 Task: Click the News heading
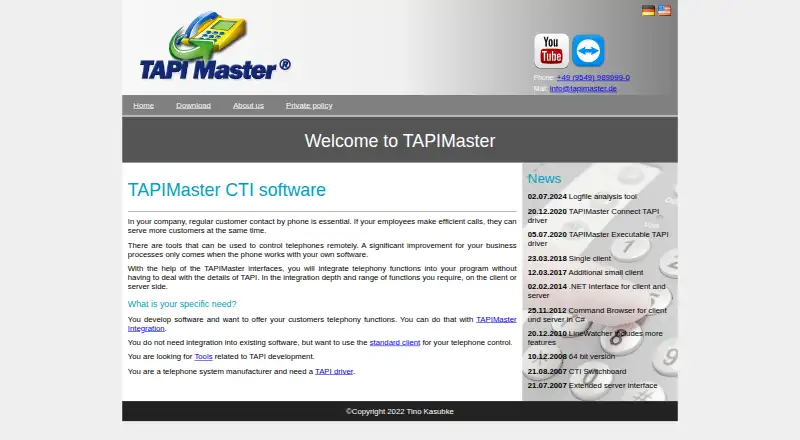pyautogui.click(x=544, y=179)
